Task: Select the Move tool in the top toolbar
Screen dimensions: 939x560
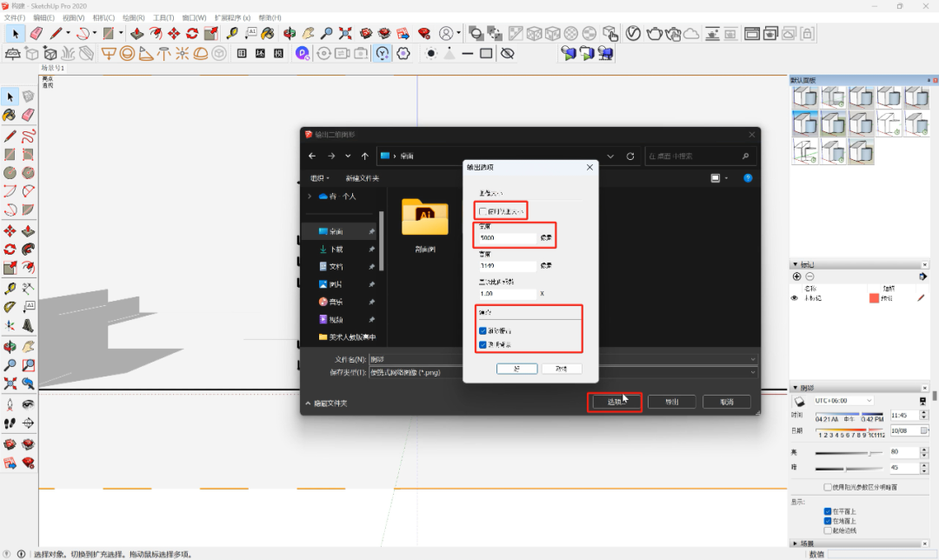Action: (174, 34)
